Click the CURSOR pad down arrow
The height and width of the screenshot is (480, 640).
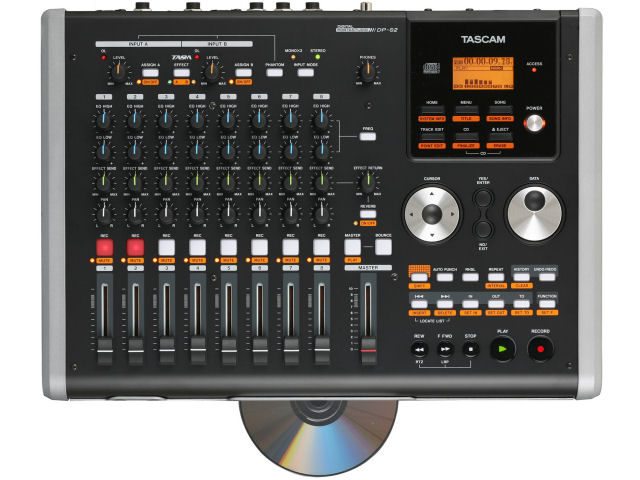432,235
